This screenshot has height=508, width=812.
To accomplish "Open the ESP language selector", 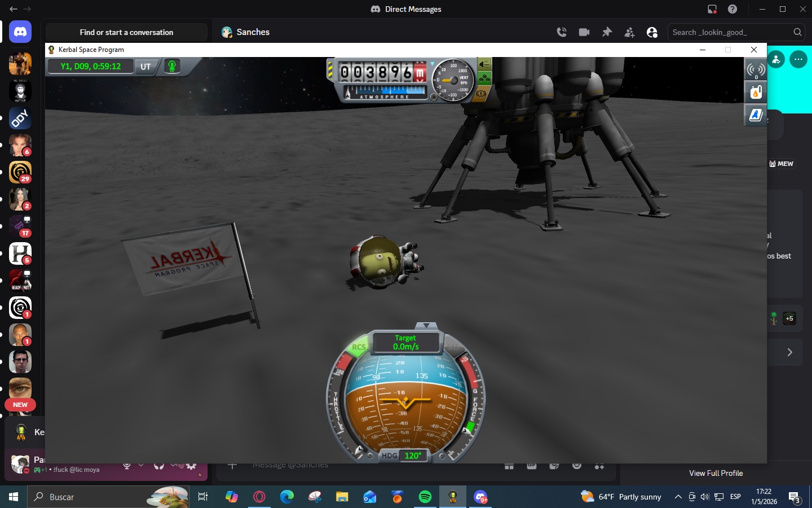I will coord(735,497).
